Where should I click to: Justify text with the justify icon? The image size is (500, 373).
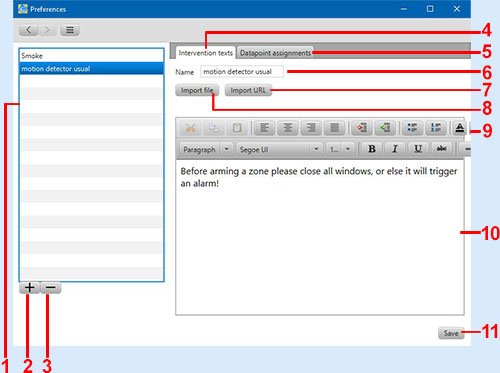[x=334, y=128]
